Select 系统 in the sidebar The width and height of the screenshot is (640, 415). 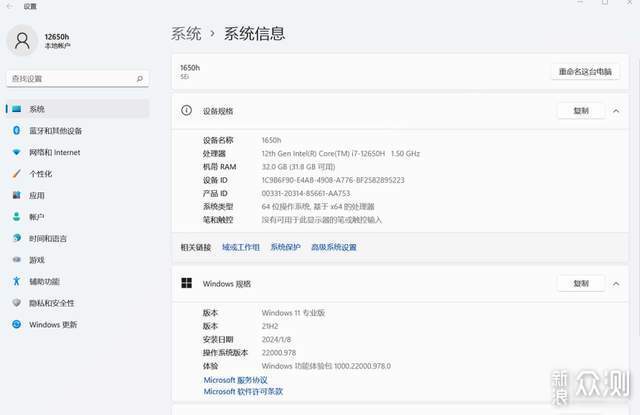78,109
